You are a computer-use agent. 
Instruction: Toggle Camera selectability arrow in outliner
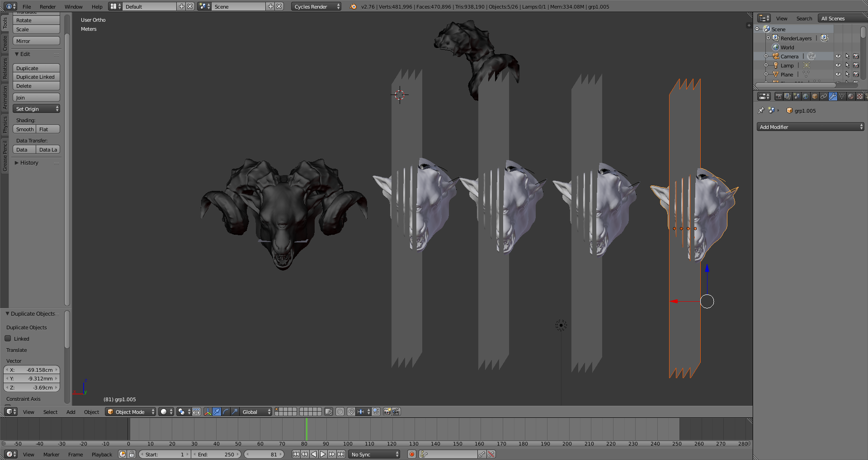pos(847,56)
